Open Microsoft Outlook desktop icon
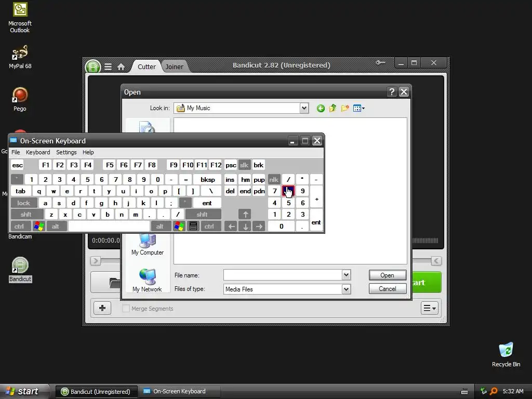532x399 pixels. tap(20, 18)
